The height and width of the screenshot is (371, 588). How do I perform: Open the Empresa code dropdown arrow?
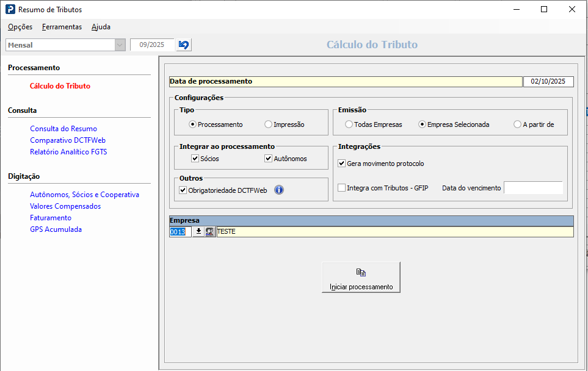tap(198, 232)
